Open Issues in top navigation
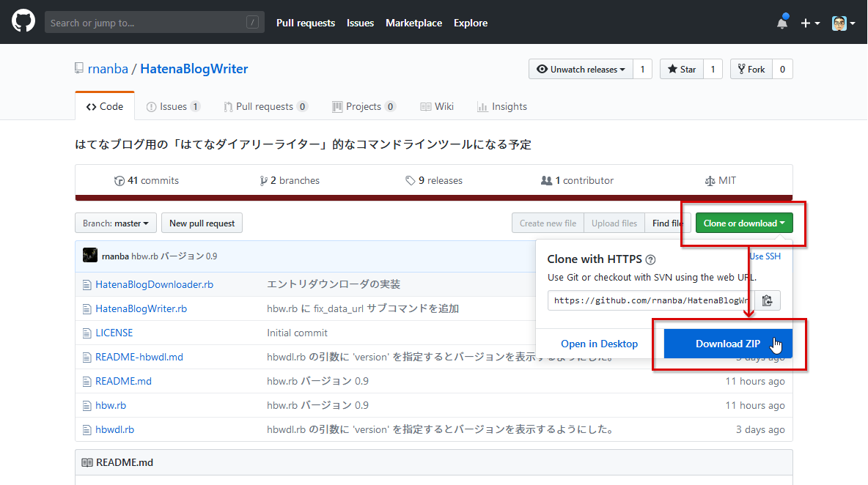The height and width of the screenshot is (485, 868). (x=361, y=23)
